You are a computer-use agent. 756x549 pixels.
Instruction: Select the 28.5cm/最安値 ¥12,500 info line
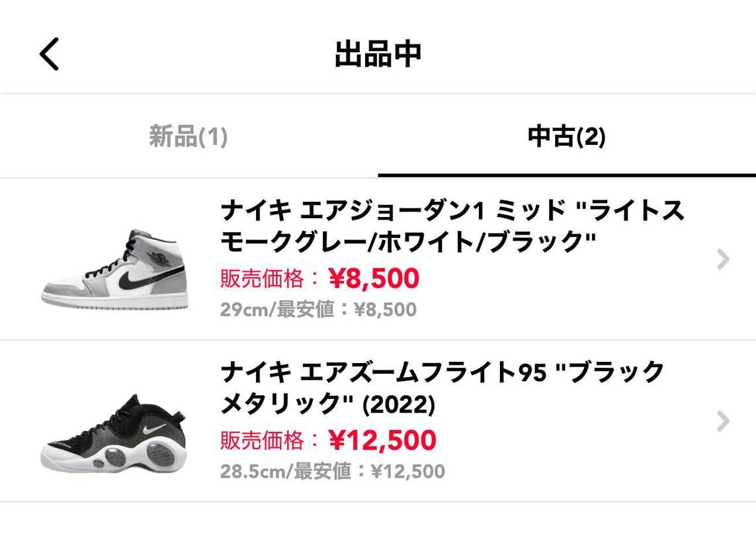pos(333,472)
